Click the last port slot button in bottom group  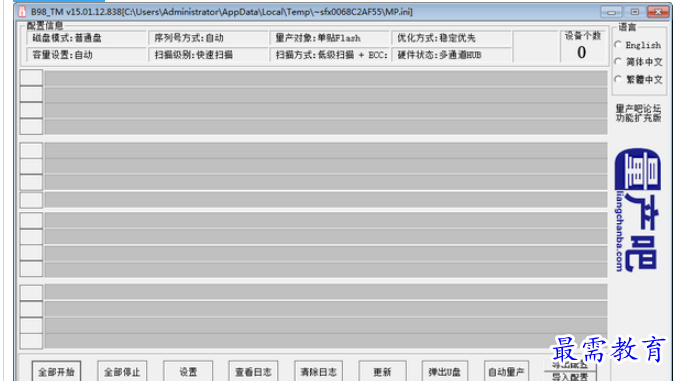31,341
